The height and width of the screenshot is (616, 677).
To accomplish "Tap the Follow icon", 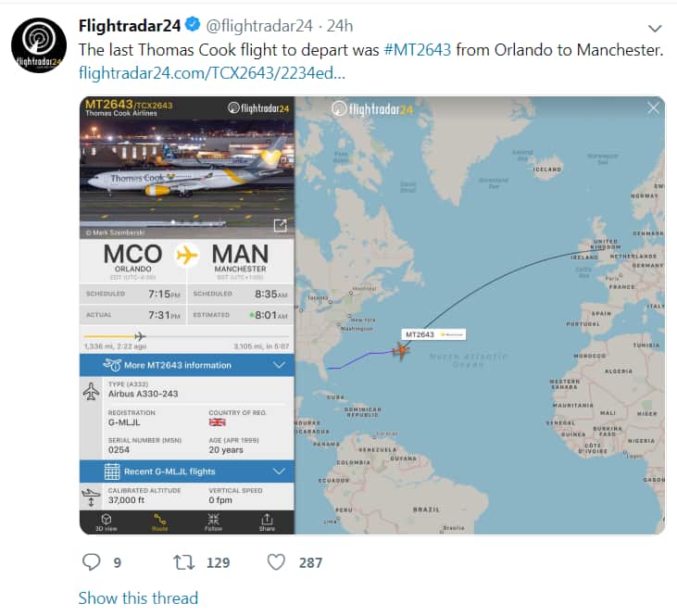I will 214,522.
